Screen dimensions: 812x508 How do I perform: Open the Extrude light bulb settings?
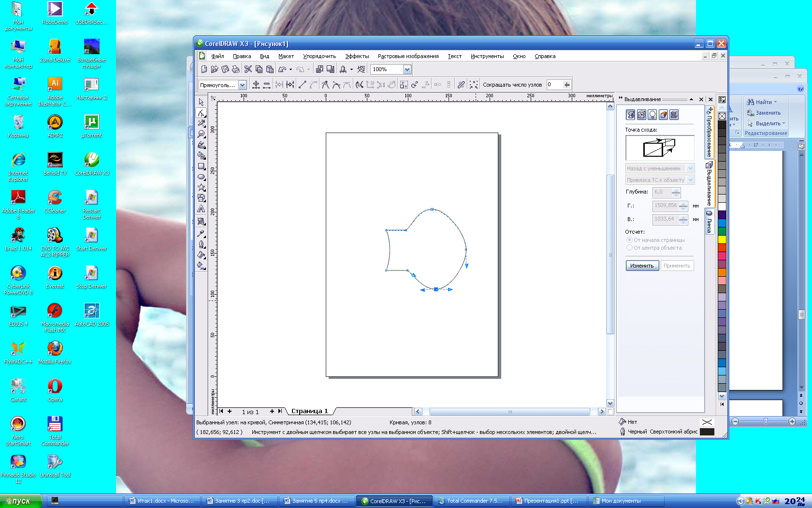click(652, 115)
